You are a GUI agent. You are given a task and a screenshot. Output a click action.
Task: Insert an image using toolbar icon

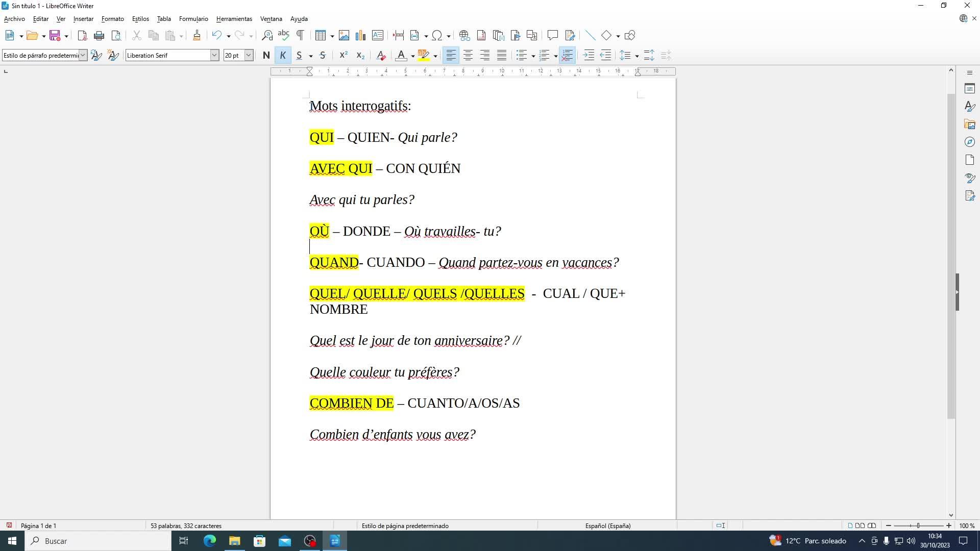[x=344, y=36]
